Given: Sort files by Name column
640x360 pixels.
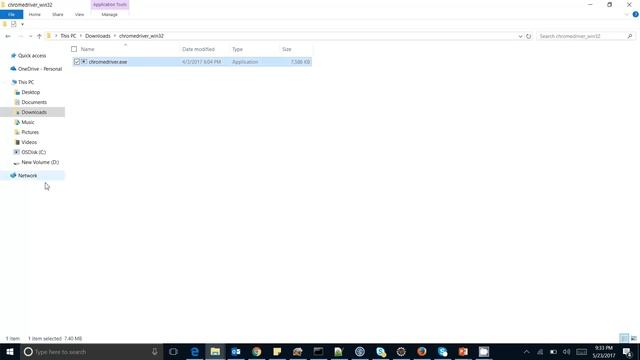Looking at the screenshot, I should [x=87, y=49].
